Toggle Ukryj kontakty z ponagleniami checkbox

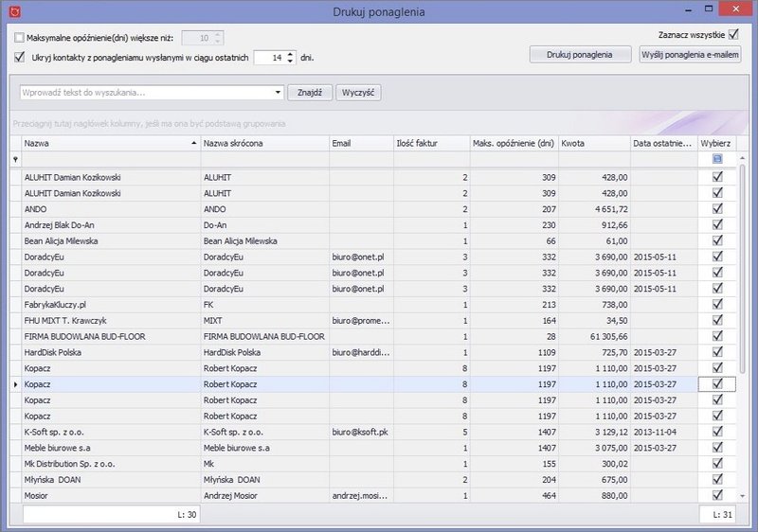point(21,58)
